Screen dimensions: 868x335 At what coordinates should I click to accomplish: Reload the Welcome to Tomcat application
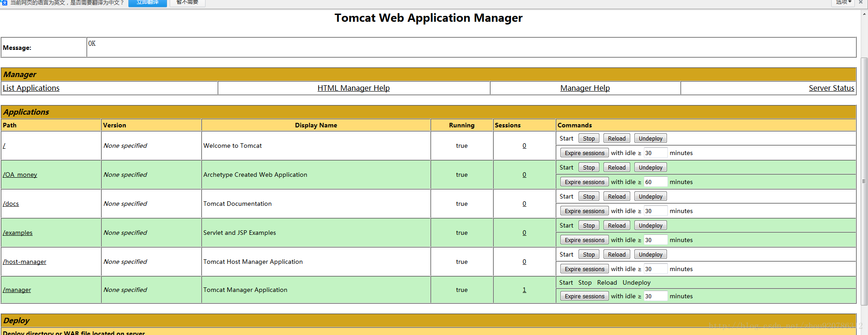pos(617,138)
